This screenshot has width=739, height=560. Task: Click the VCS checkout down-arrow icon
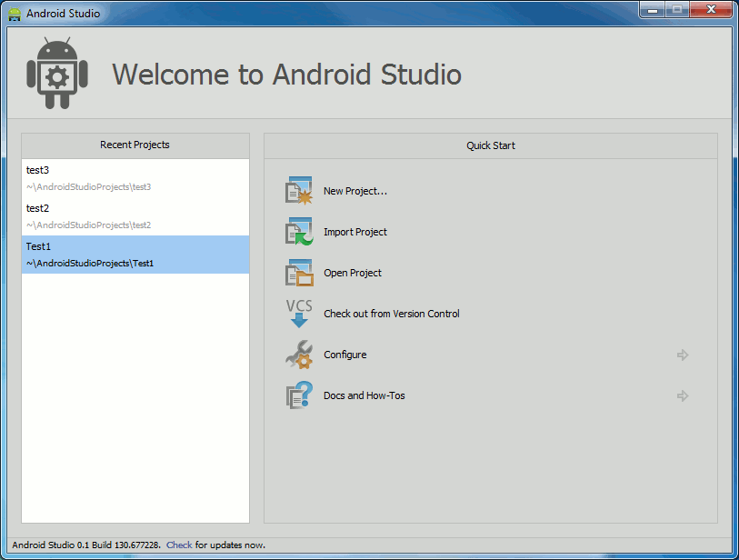coord(299,314)
